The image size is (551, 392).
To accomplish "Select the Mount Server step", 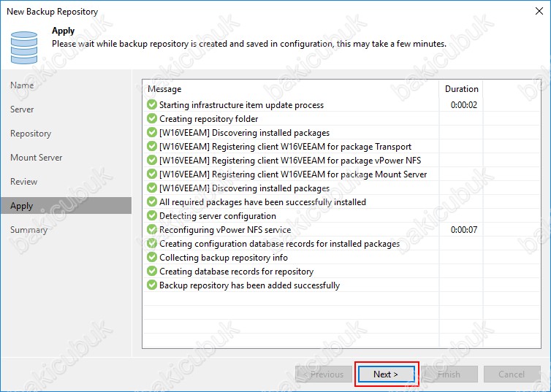I will (x=36, y=158).
